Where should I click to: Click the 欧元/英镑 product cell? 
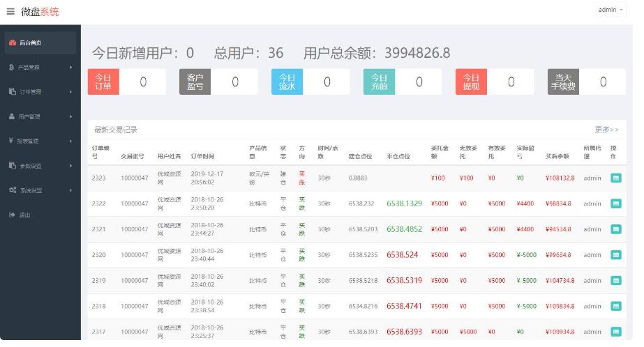tap(259, 178)
